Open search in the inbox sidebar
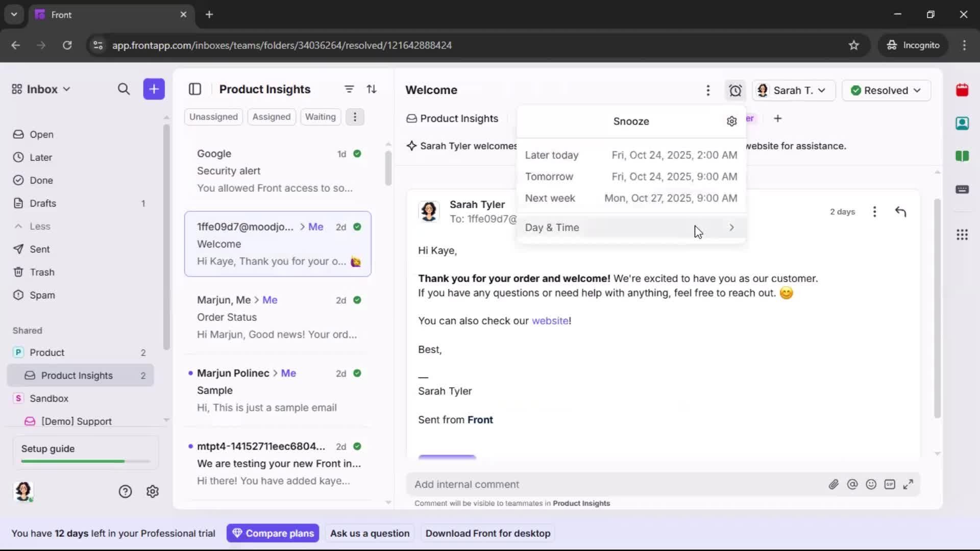The image size is (980, 551). [x=124, y=89]
